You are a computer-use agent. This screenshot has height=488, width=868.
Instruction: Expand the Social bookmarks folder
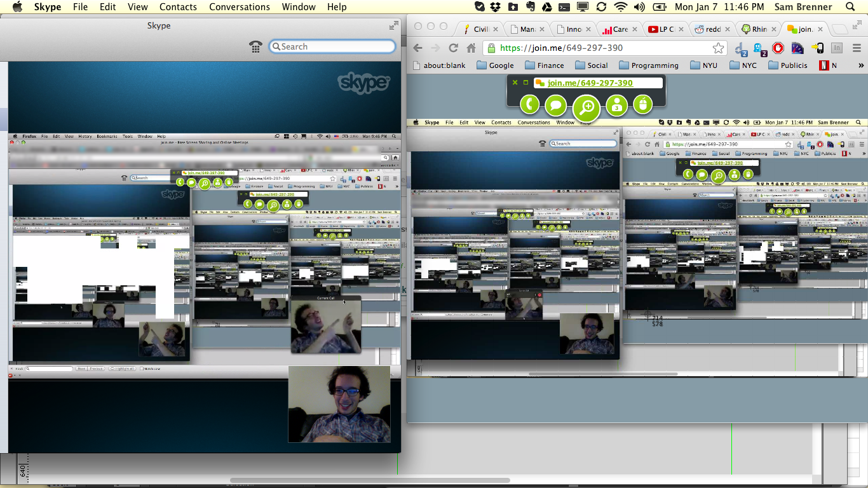click(592, 65)
